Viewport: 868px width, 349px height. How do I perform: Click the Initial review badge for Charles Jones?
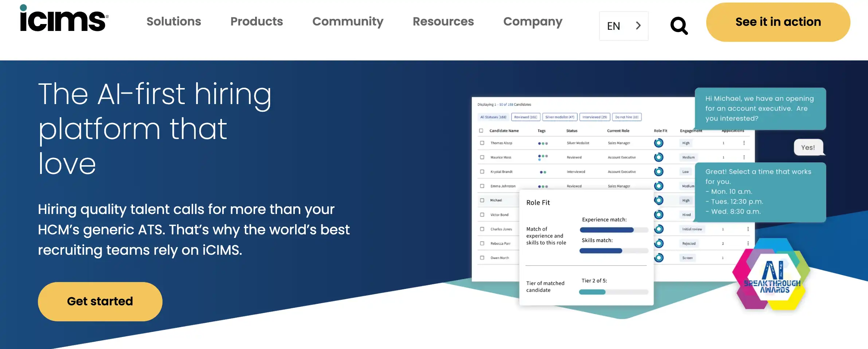pos(692,229)
